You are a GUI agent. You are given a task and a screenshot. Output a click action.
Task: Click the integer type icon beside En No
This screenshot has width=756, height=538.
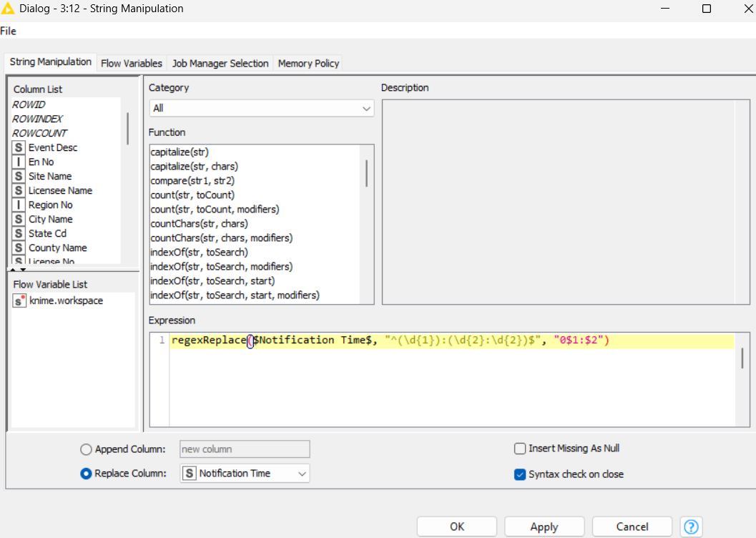pos(19,162)
